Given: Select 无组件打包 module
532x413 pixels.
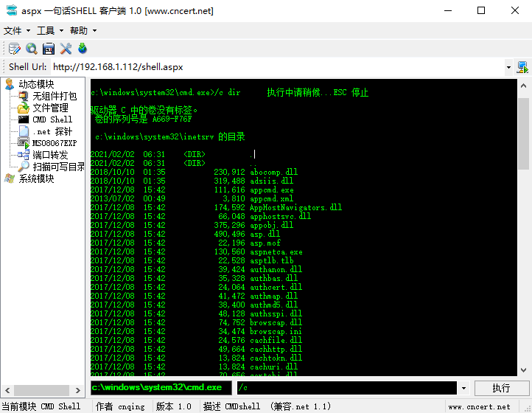Looking at the screenshot, I should pyautogui.click(x=55, y=96).
